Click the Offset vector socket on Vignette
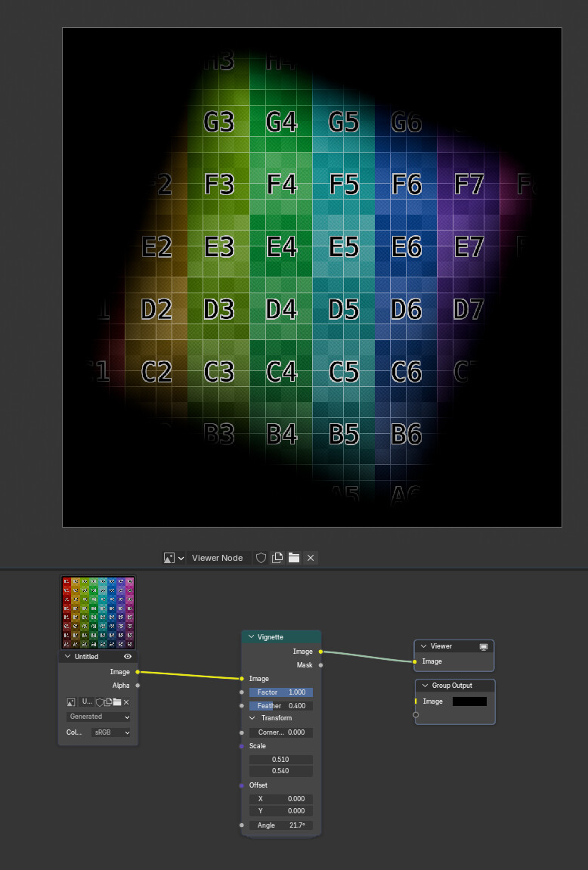The height and width of the screenshot is (870, 588). tap(242, 785)
